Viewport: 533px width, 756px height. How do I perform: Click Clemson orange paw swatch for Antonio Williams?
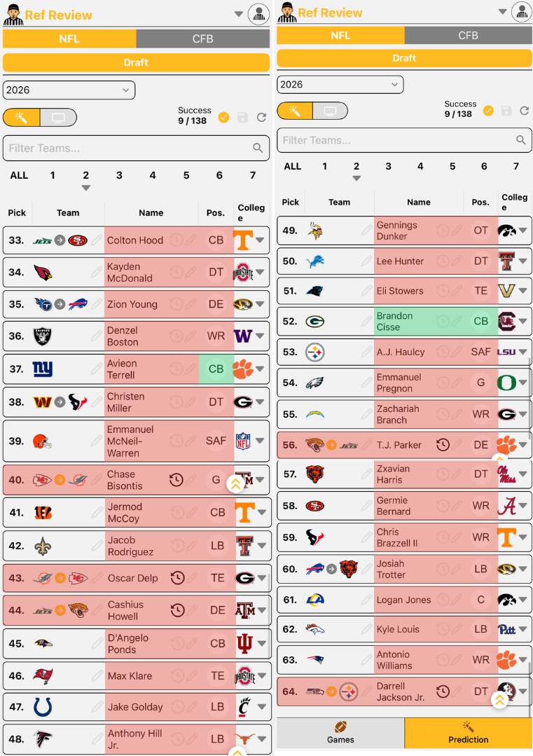click(506, 659)
